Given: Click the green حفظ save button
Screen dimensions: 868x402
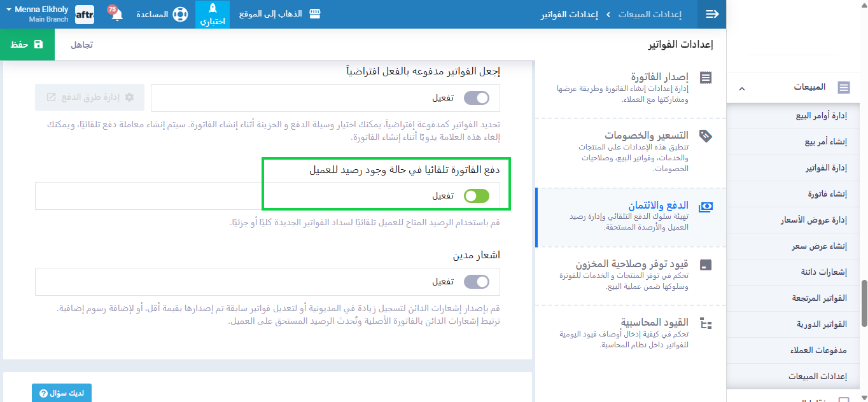Looking at the screenshot, I should pyautogui.click(x=27, y=45).
